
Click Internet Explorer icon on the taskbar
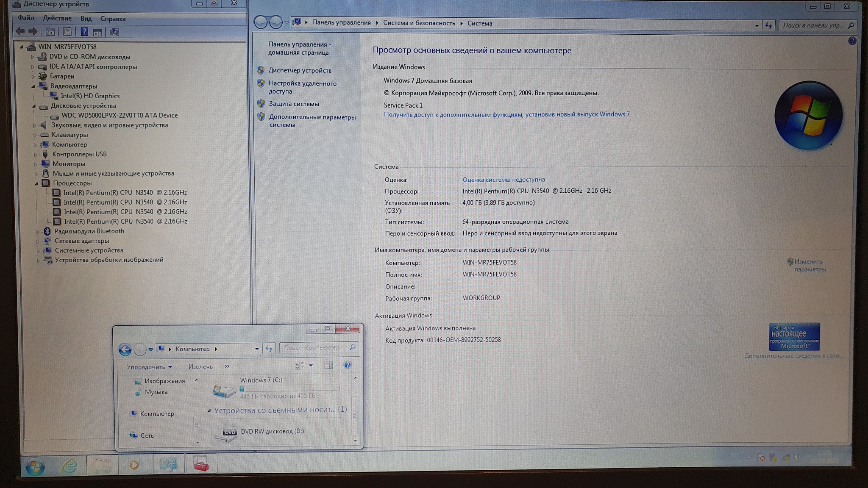pos(69,466)
